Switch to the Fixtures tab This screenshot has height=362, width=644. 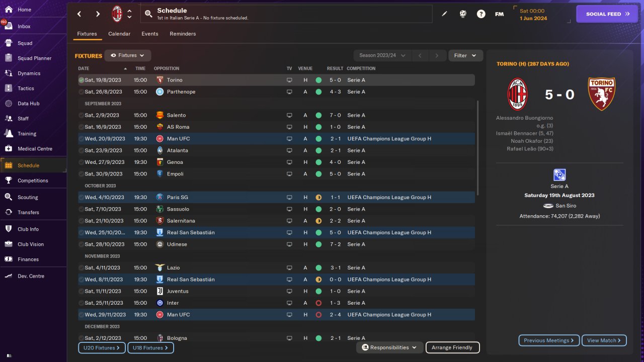[87, 34]
